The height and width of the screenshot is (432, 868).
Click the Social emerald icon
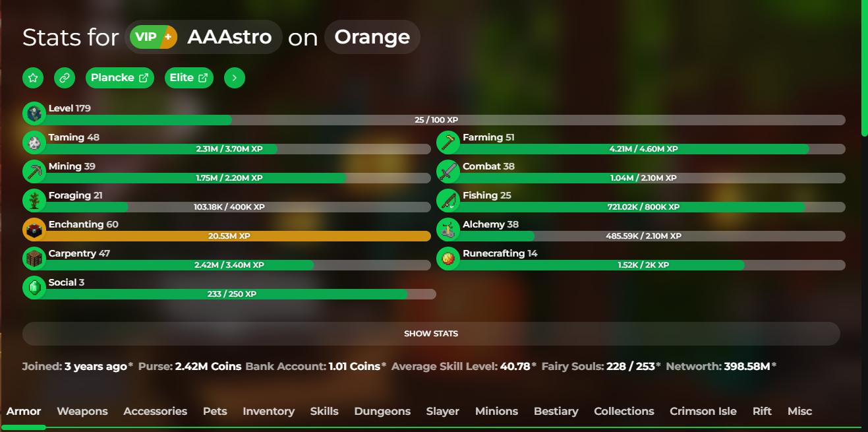pos(34,288)
